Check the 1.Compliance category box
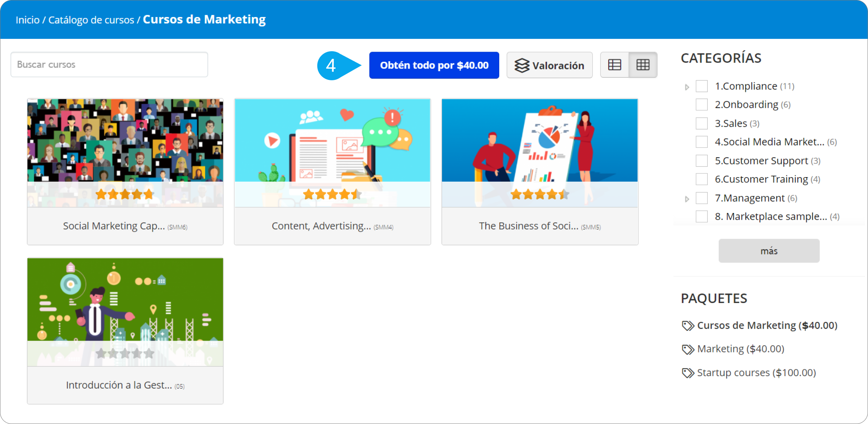This screenshot has width=868, height=424. pyautogui.click(x=702, y=86)
